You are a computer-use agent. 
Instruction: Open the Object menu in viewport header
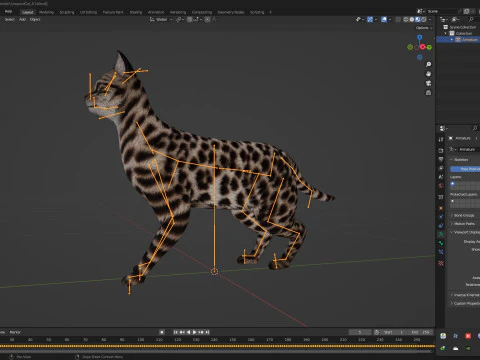click(35, 20)
